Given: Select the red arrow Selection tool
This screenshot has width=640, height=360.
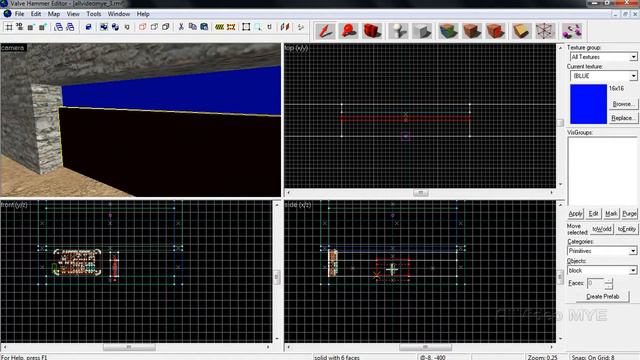Looking at the screenshot, I should tap(325, 31).
